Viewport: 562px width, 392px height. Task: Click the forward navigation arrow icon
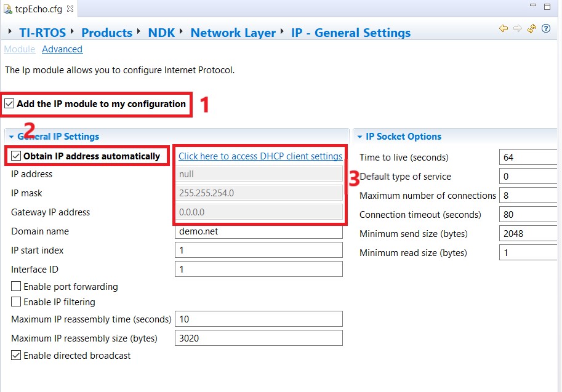(518, 29)
